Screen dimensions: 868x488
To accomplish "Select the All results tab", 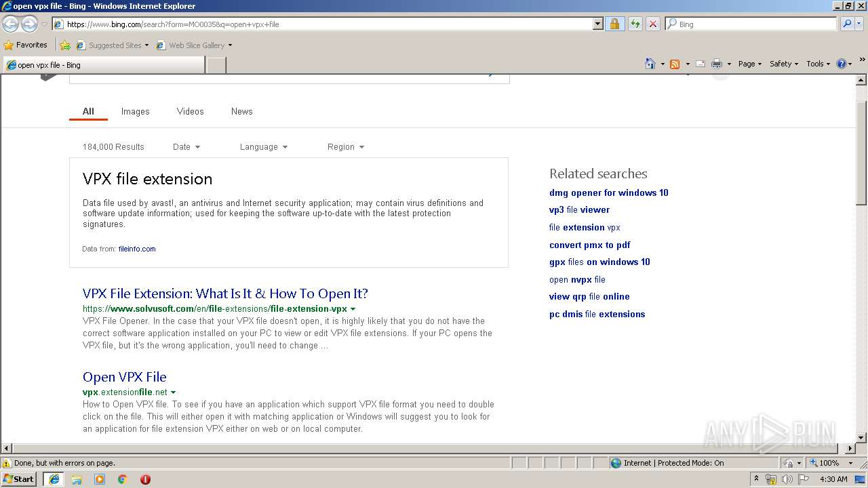I will [x=88, y=111].
